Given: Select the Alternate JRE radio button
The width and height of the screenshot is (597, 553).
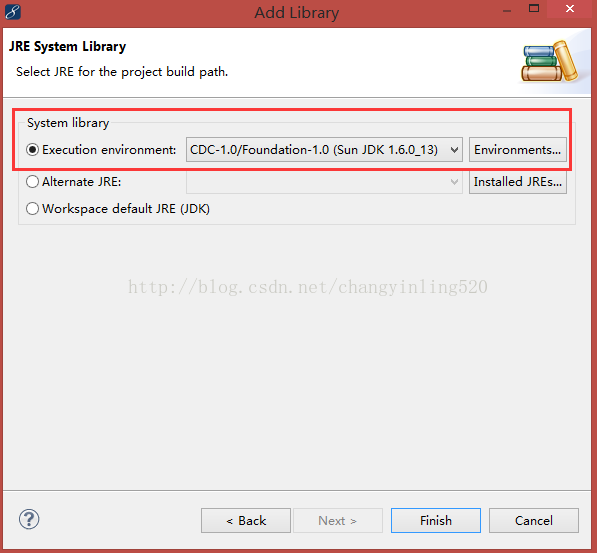Looking at the screenshot, I should pos(32,182).
